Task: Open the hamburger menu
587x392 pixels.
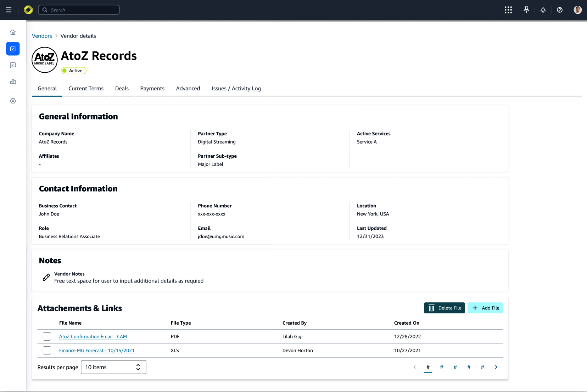Action: coord(9,10)
